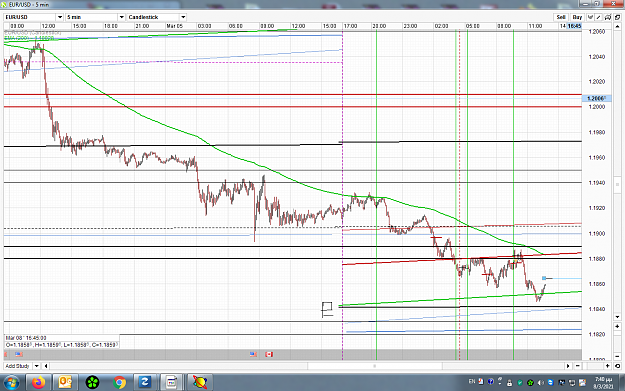Viewport: 625px width, 391px height.
Task: Click the US flag event marker at far left
Action: pos(18,354)
